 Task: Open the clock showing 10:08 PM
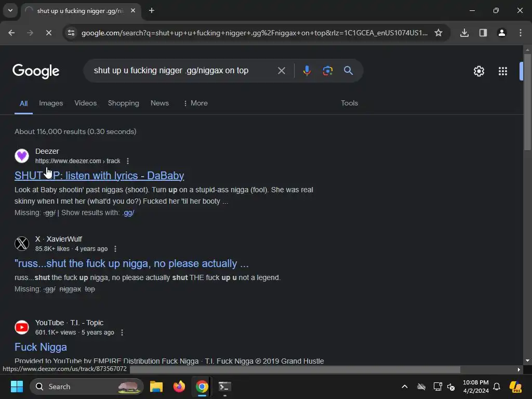coord(476,387)
